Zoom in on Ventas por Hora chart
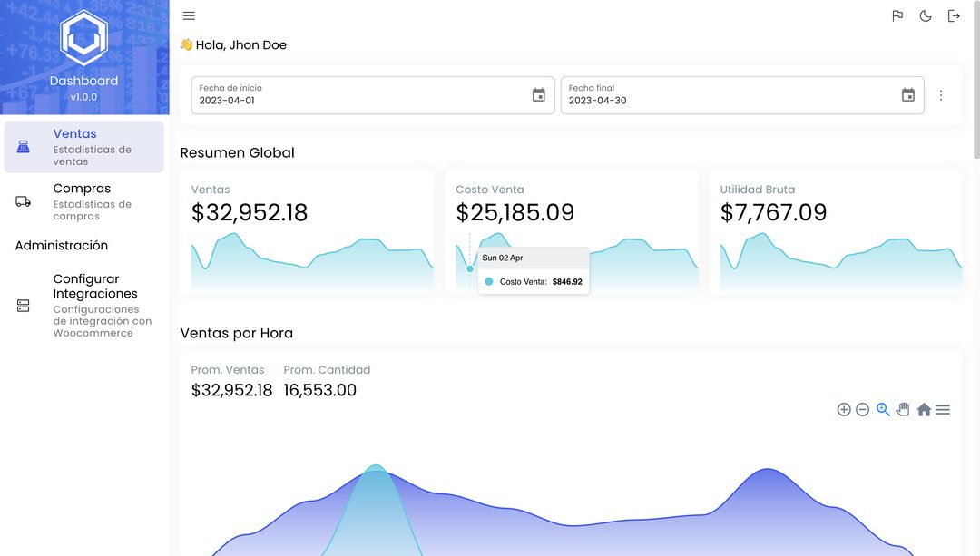 tap(844, 410)
